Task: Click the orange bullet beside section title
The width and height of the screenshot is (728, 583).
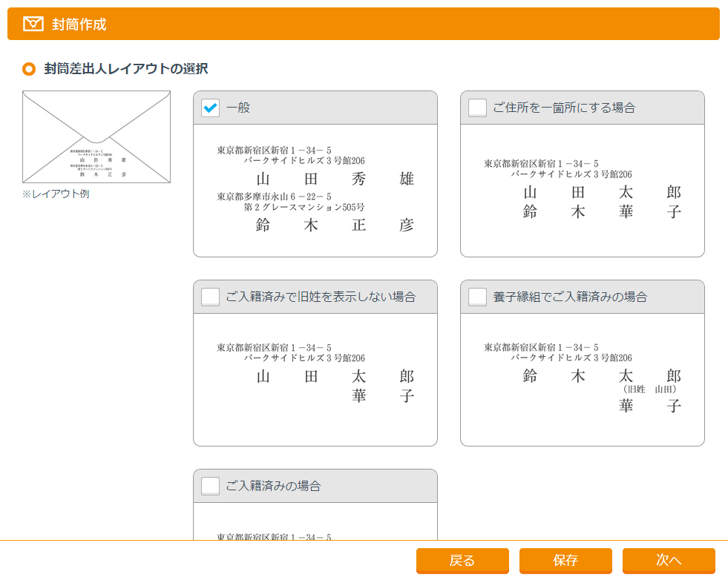Action: pos(29,69)
